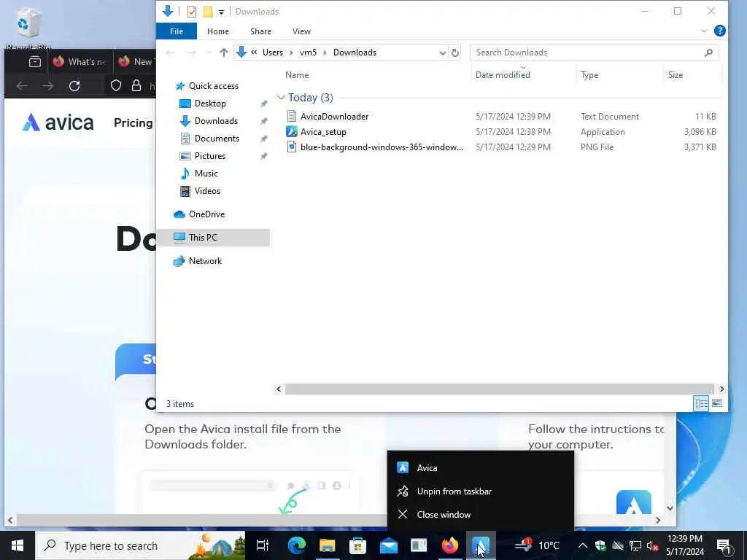
Task: Show hidden system tray icons
Action: (x=582, y=545)
